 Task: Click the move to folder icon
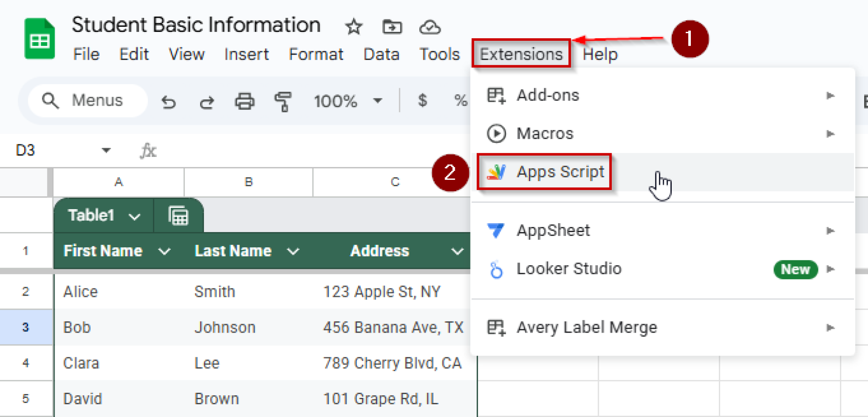392,27
